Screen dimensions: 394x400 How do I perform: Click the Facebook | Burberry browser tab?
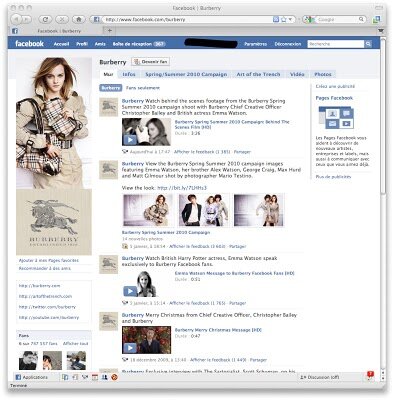pyautogui.click(x=59, y=31)
